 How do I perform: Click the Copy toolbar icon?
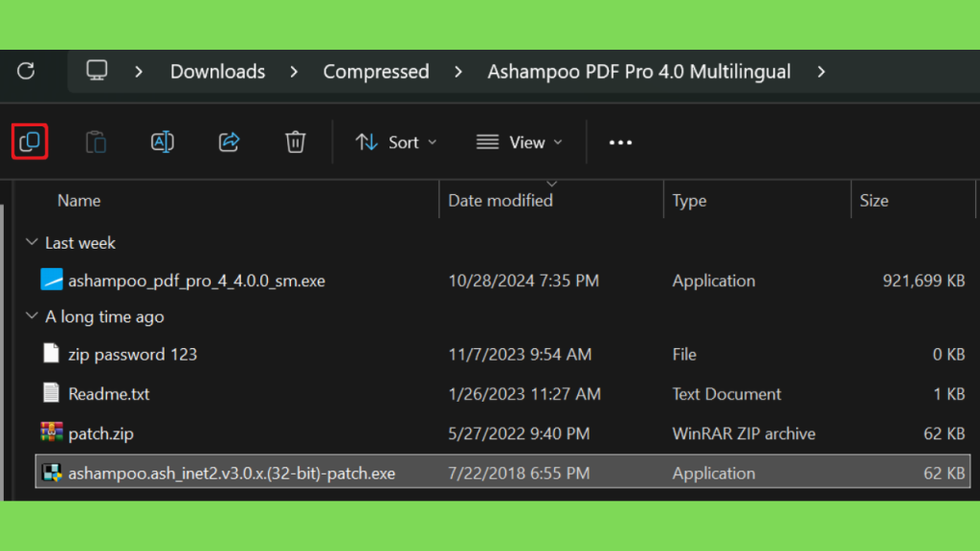pyautogui.click(x=30, y=142)
